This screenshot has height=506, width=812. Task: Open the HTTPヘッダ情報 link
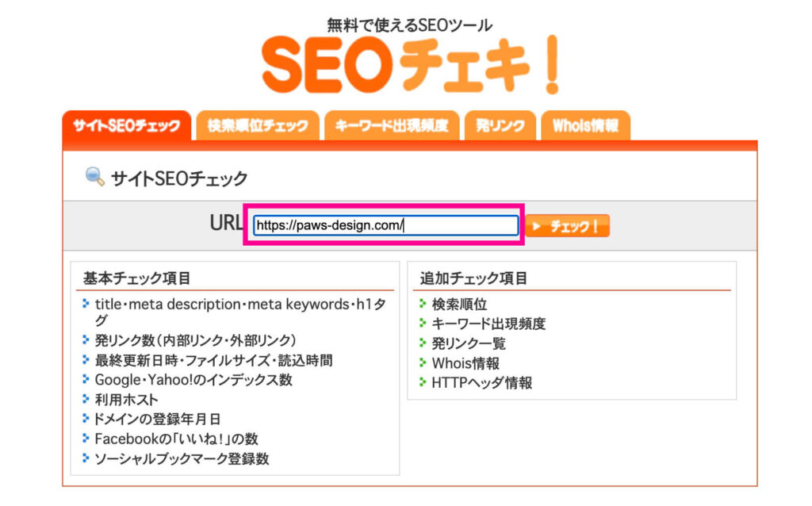[x=481, y=383]
